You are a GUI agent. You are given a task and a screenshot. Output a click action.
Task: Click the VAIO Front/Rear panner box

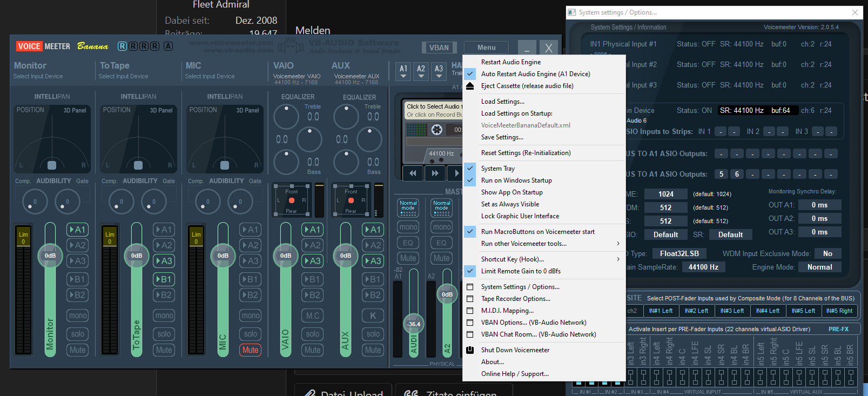pyautogui.click(x=292, y=200)
